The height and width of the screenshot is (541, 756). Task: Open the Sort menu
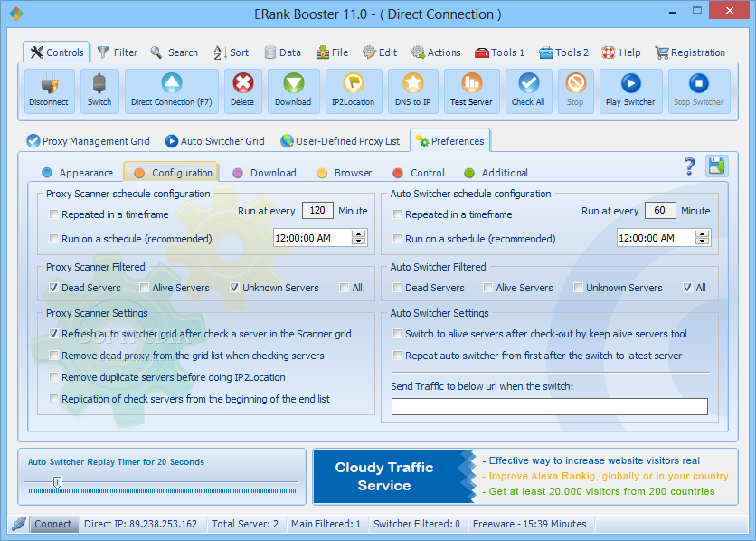[x=231, y=52]
